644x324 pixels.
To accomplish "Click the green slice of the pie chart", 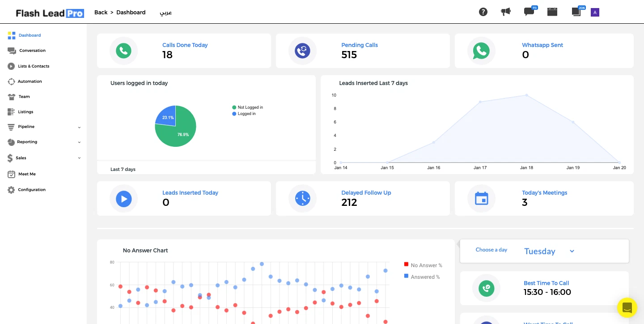I will pyautogui.click(x=179, y=132).
